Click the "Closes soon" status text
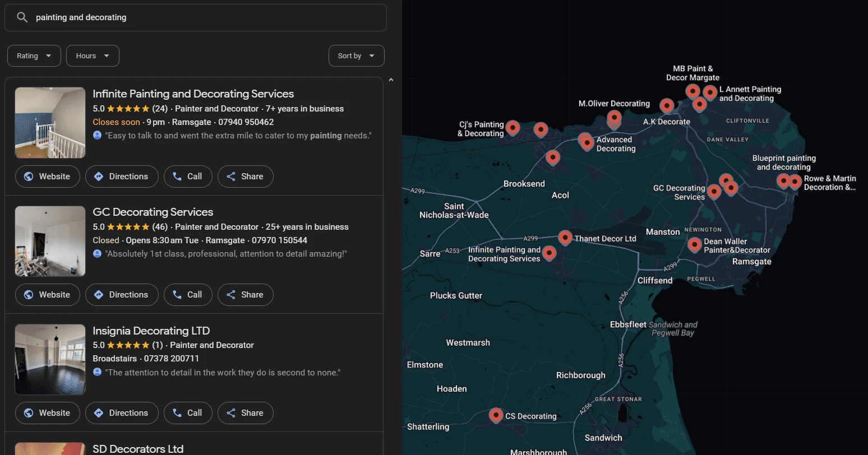 [x=117, y=122]
